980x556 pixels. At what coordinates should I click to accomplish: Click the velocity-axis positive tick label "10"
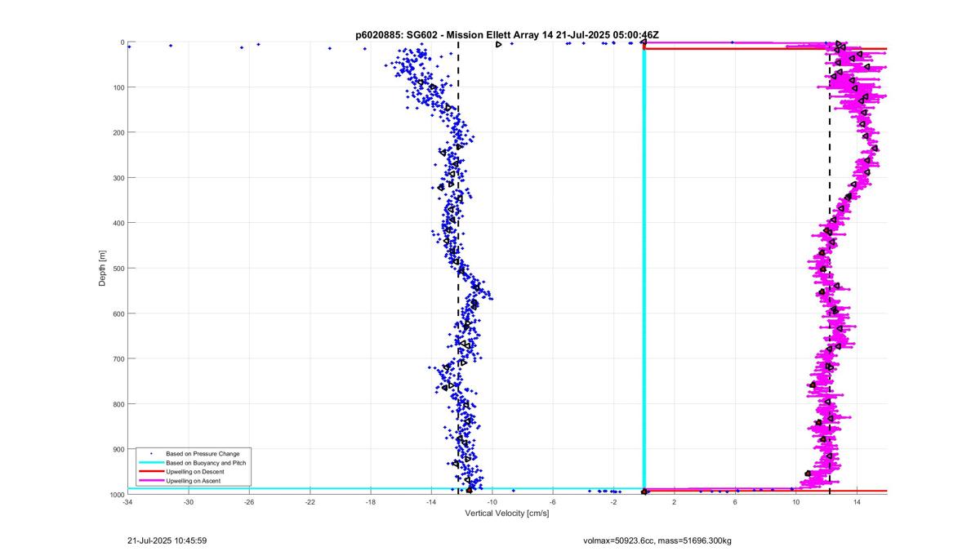click(x=796, y=503)
